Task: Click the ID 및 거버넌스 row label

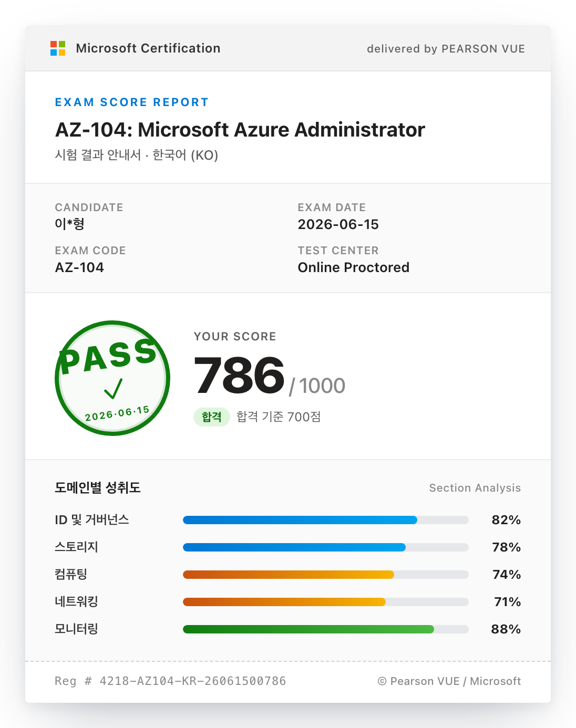Action: click(x=92, y=520)
